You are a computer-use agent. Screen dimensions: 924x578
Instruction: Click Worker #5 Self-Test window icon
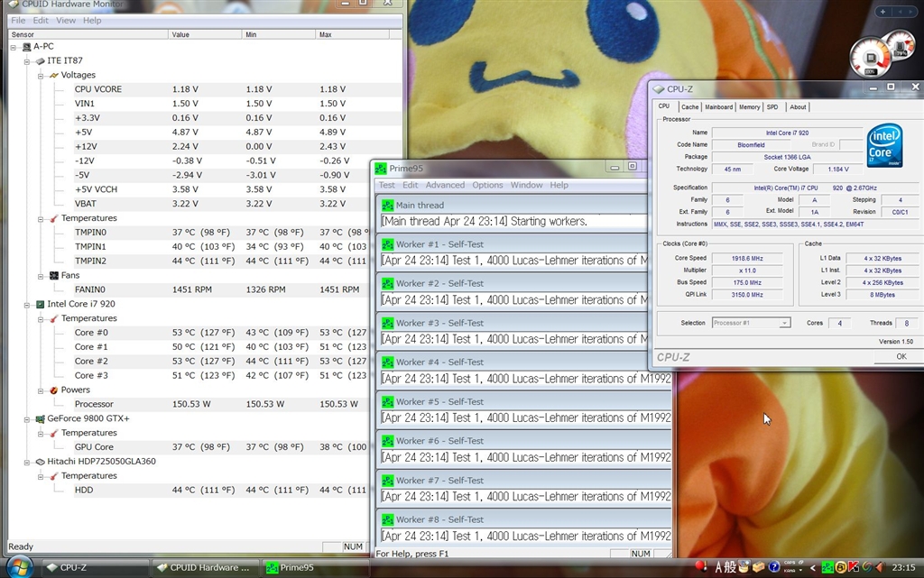point(387,402)
